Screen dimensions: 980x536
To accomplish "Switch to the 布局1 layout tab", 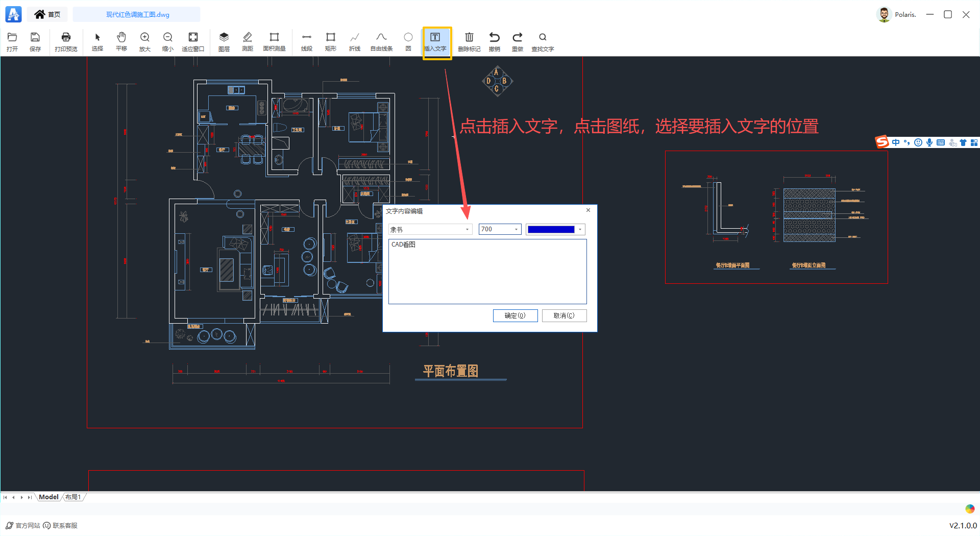I will click(x=73, y=497).
